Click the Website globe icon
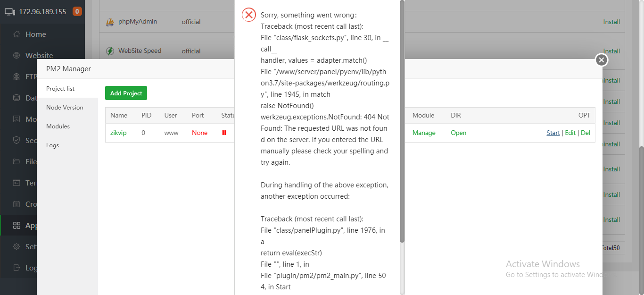644x295 pixels. point(17,56)
